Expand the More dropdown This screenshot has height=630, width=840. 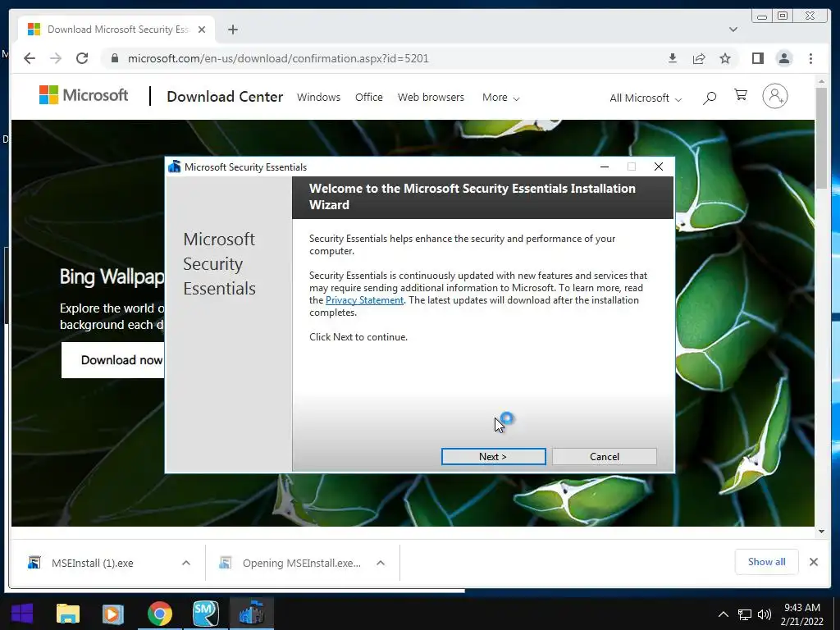tap(501, 98)
